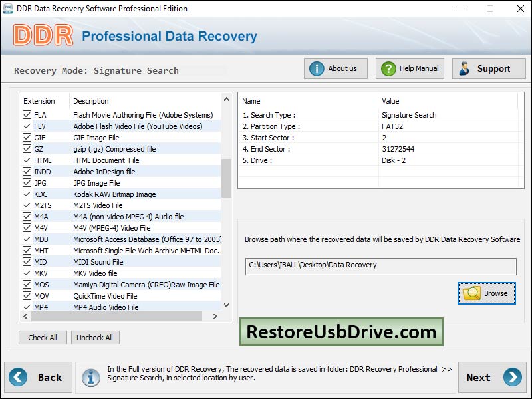The image size is (532, 399).
Task: Click the Next arrow icon
Action: tap(513, 377)
